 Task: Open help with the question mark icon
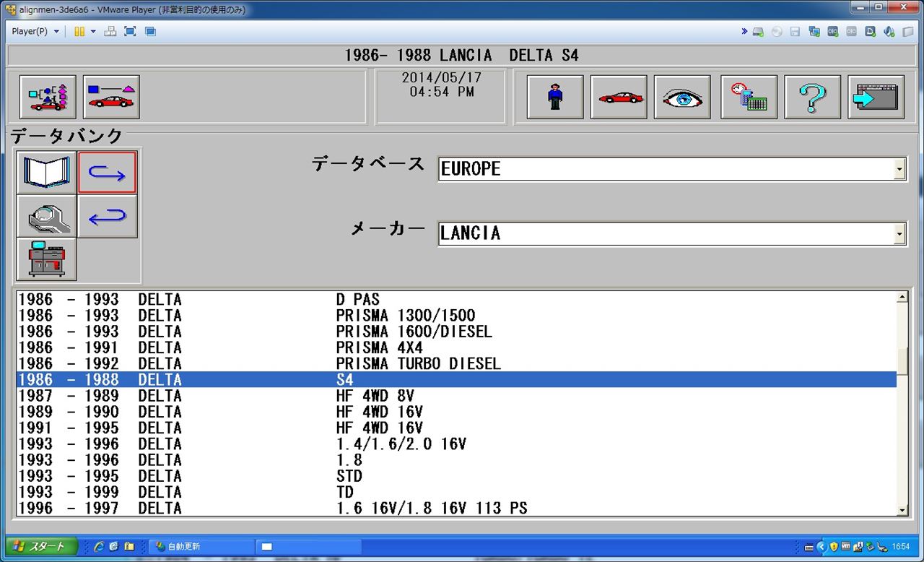click(812, 97)
